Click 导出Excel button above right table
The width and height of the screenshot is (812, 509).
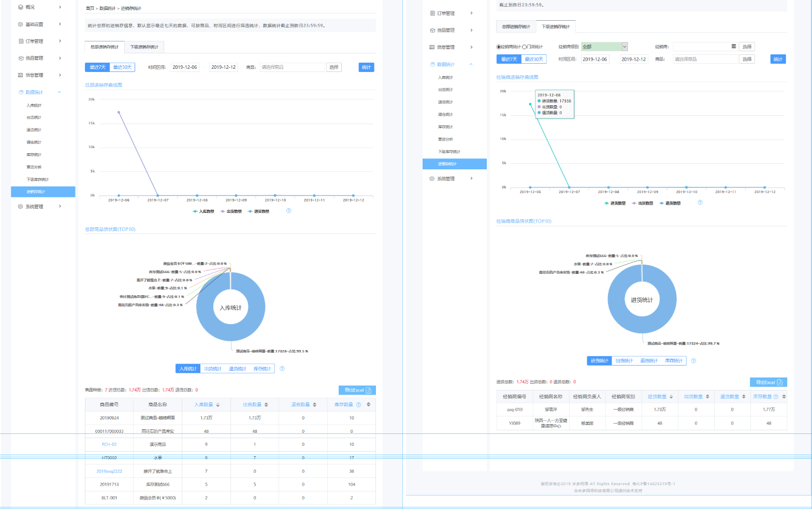coord(769,382)
